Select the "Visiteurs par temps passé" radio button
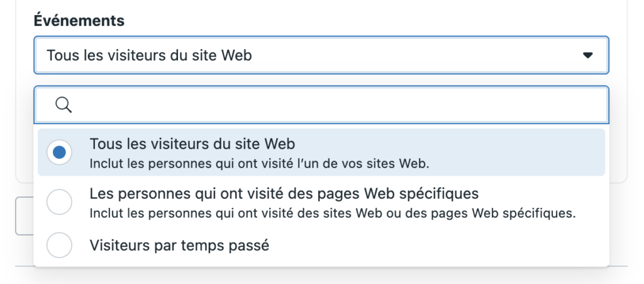This screenshot has width=644, height=284. pyautogui.click(x=60, y=245)
